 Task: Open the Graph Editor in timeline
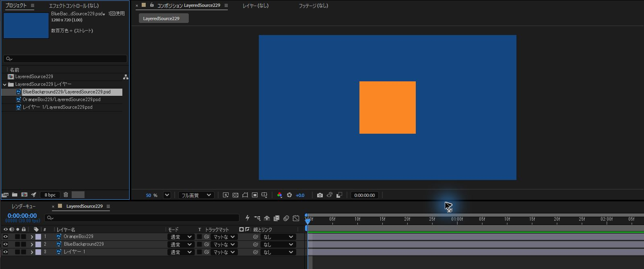(296, 218)
